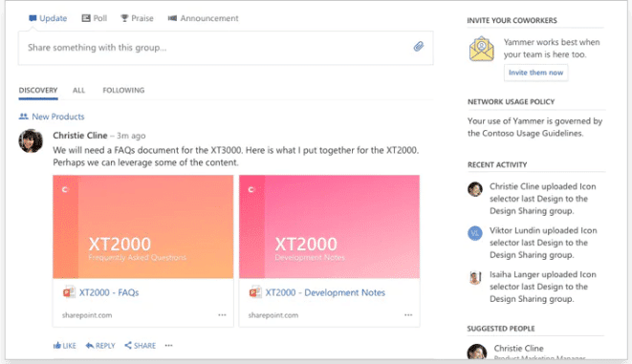Like Christie Cline's post
The image size is (632, 364).
64,346
